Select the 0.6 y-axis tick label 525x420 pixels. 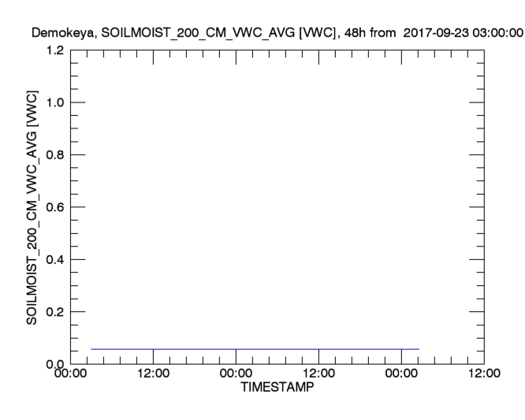pyautogui.click(x=54, y=207)
